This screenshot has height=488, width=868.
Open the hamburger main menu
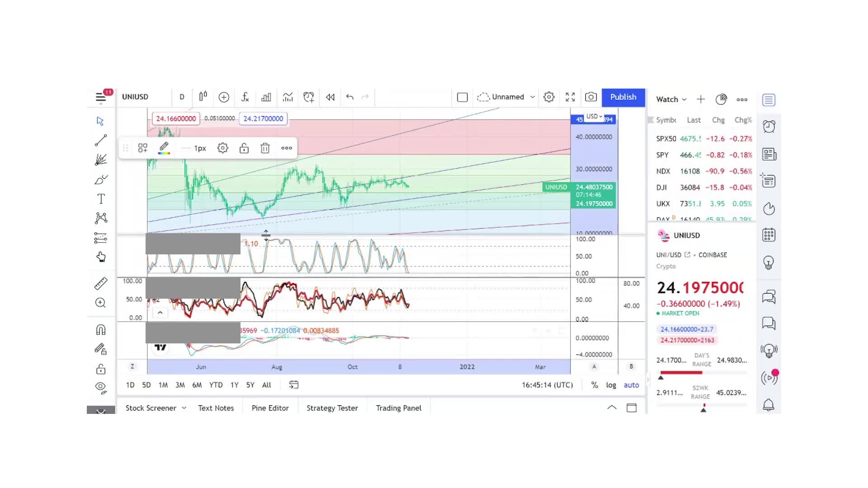[x=100, y=97]
